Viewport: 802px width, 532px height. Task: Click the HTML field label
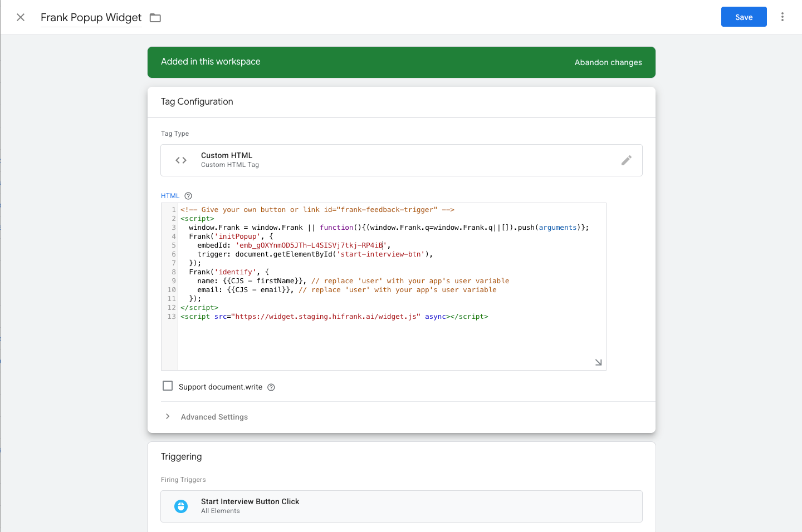[170, 196]
